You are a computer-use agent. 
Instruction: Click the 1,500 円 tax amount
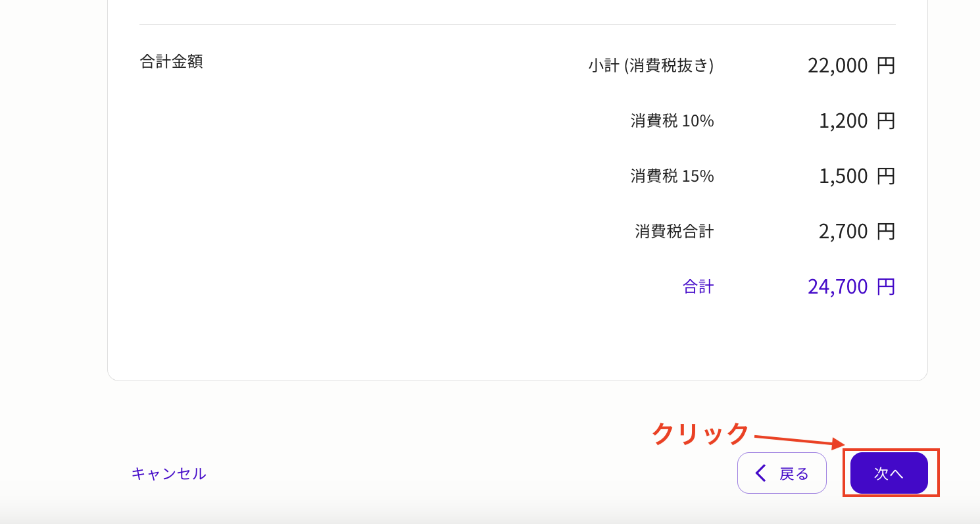tap(857, 176)
